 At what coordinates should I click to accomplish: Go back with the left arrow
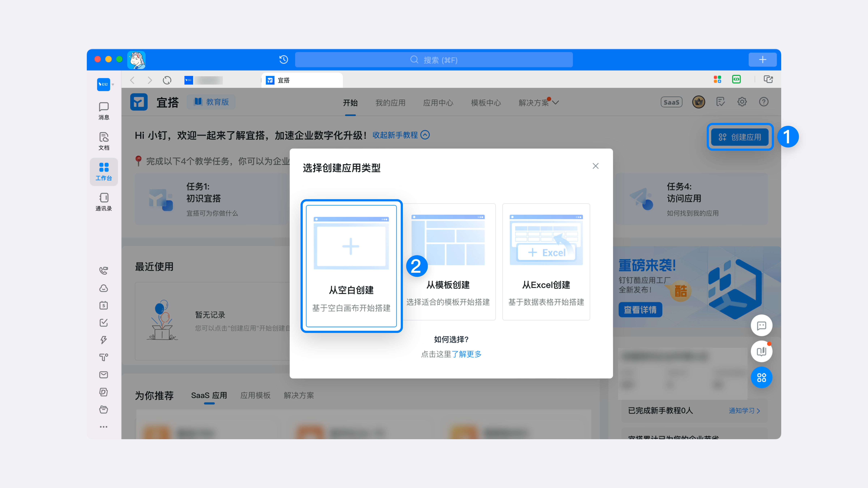tap(132, 80)
